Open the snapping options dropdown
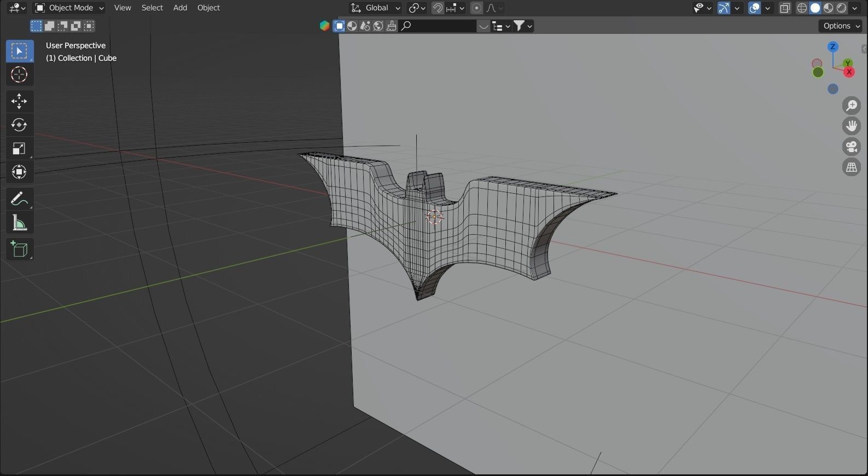This screenshot has width=868, height=476. [455, 8]
